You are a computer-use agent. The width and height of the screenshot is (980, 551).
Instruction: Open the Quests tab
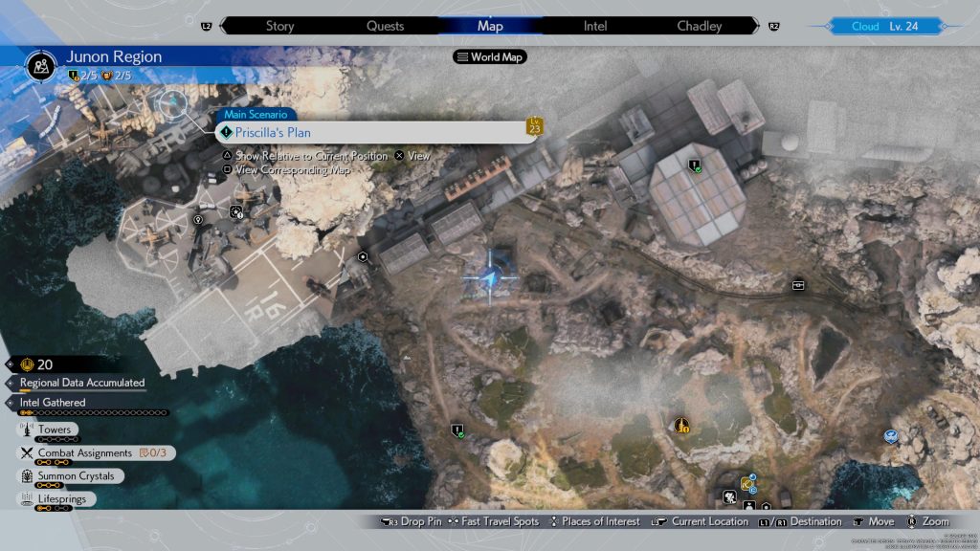tap(385, 26)
